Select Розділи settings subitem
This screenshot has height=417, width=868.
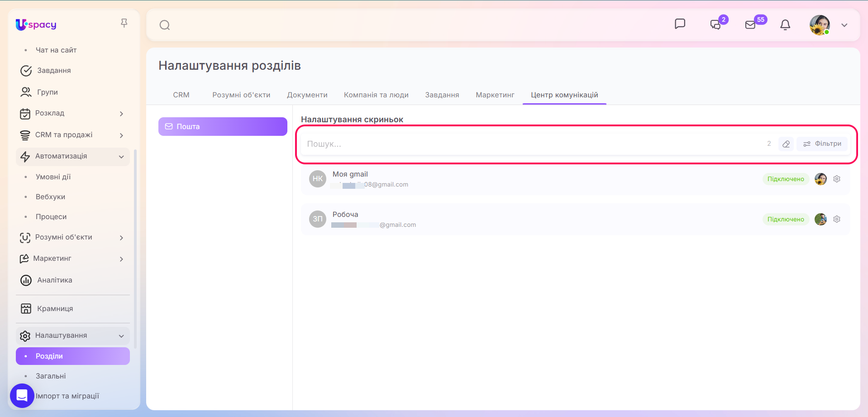click(x=73, y=356)
